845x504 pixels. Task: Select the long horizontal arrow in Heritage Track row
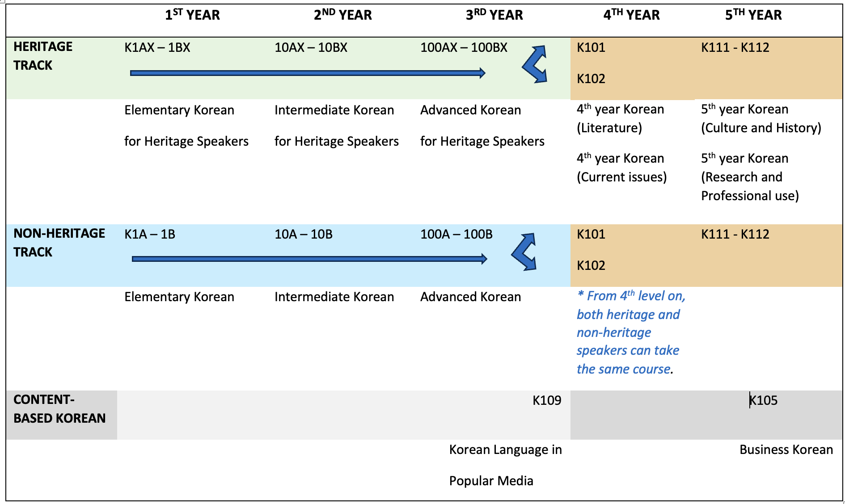pyautogui.click(x=307, y=73)
